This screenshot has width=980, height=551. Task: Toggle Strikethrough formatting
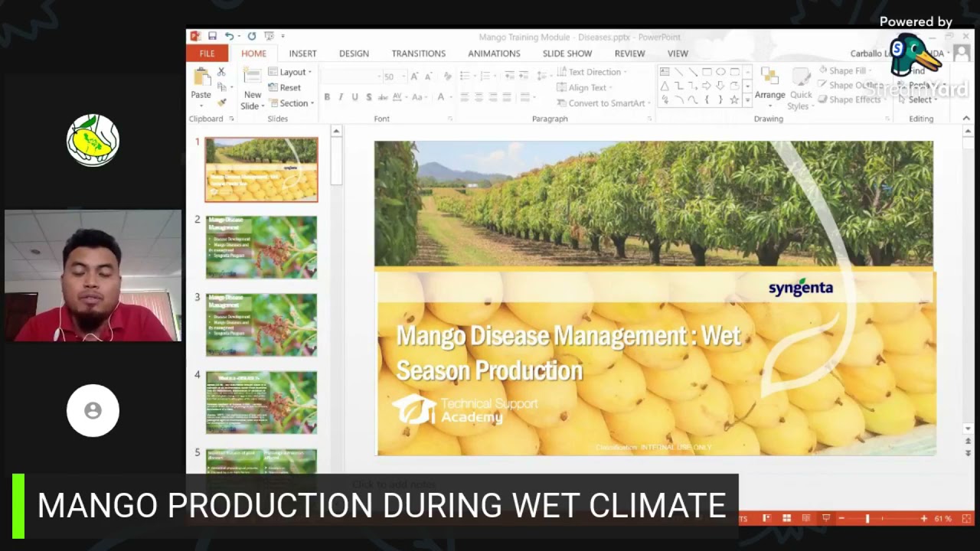pyautogui.click(x=382, y=97)
